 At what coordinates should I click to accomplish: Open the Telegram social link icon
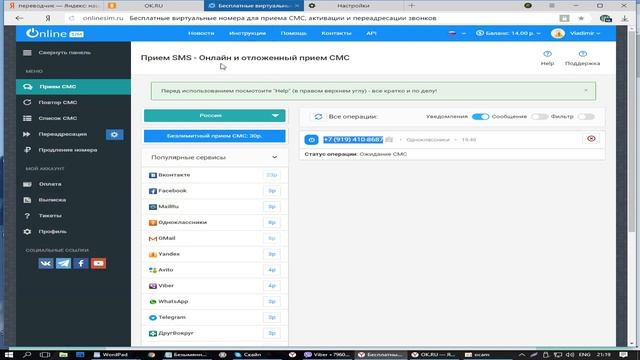pyautogui.click(x=63, y=263)
